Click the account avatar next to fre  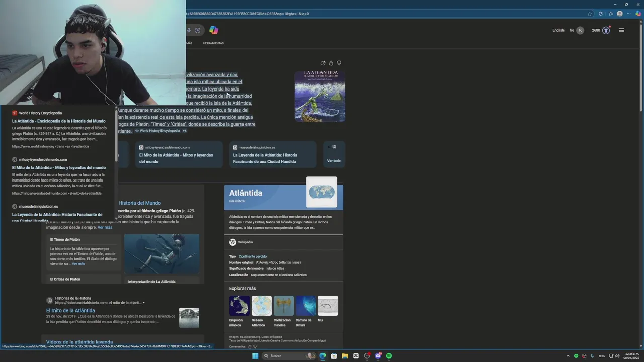580,30
